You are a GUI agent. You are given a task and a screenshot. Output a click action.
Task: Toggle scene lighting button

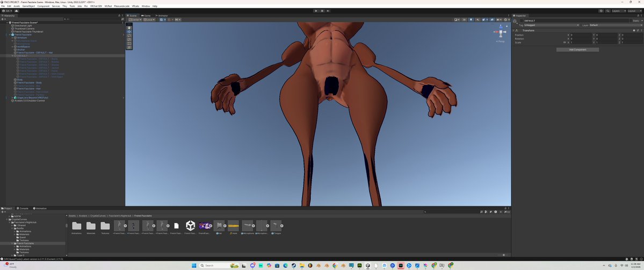[471, 20]
